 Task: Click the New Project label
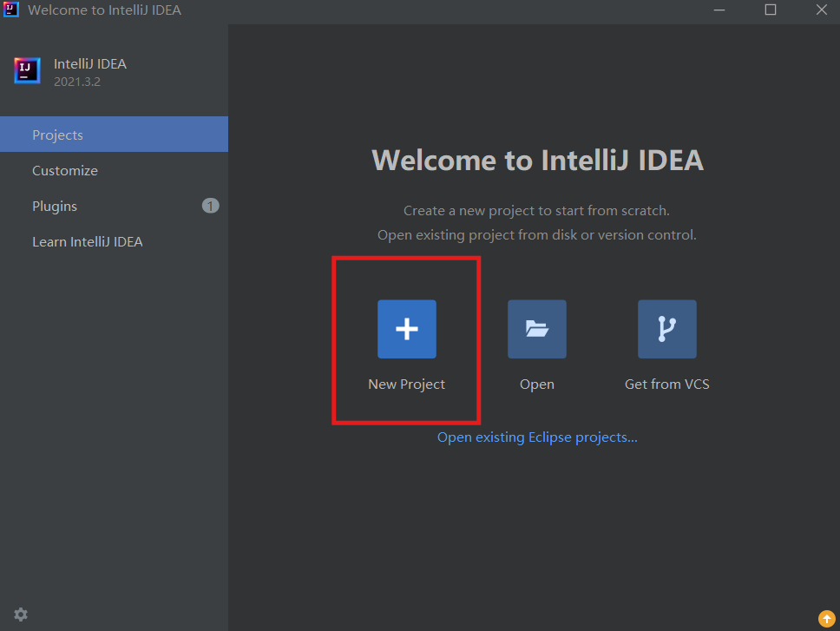pos(407,384)
